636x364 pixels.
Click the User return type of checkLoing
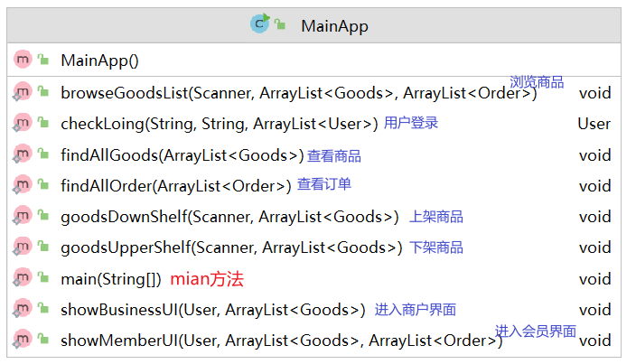coord(594,124)
